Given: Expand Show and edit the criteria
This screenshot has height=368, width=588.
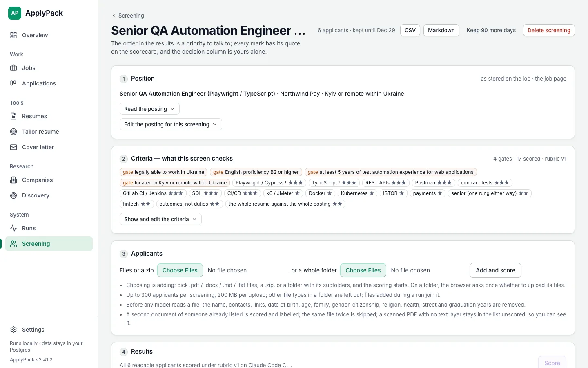Looking at the screenshot, I should [160, 219].
